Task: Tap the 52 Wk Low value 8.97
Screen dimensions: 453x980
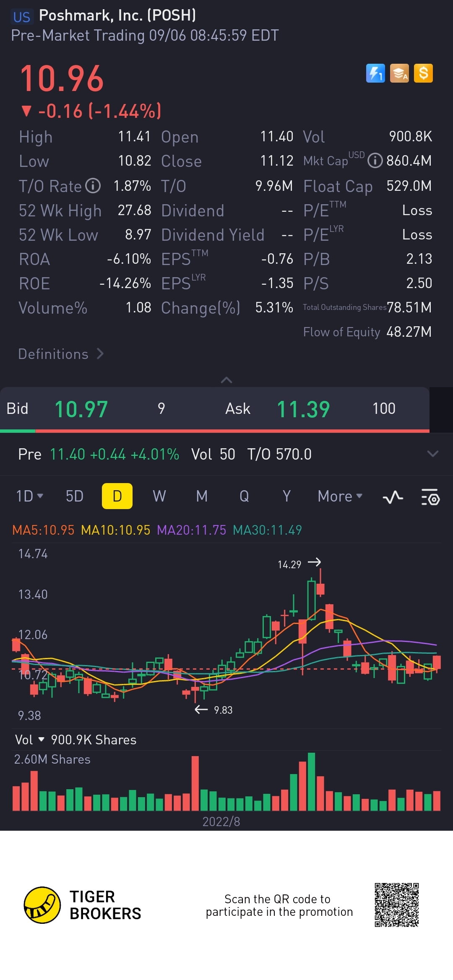Action: click(x=138, y=234)
